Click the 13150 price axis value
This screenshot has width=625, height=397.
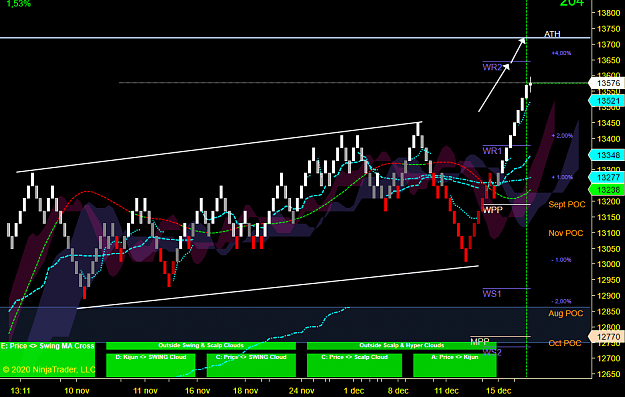(608, 217)
